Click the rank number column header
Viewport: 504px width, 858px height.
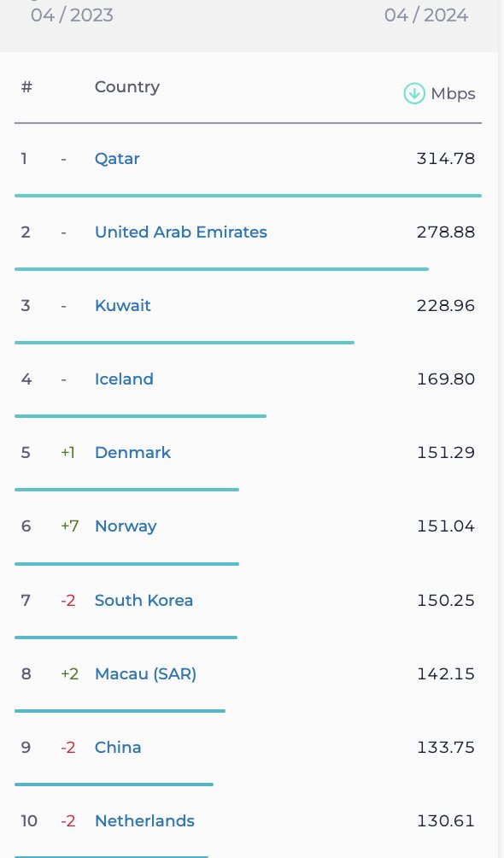click(x=26, y=86)
